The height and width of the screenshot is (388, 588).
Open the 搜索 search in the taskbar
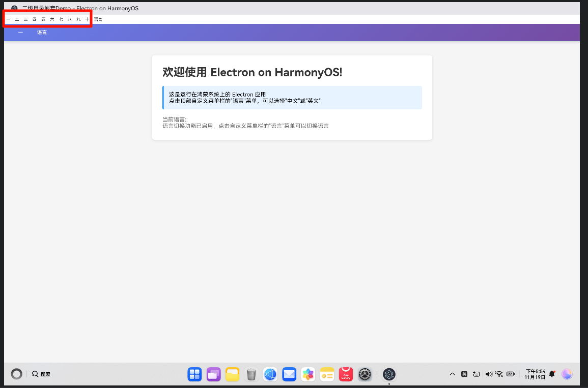pyautogui.click(x=41, y=374)
